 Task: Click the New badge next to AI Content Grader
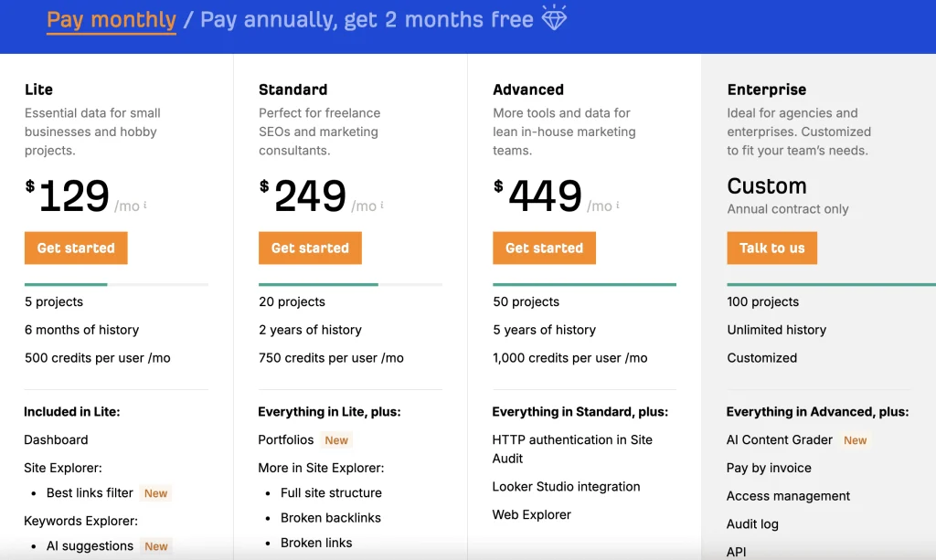click(855, 440)
